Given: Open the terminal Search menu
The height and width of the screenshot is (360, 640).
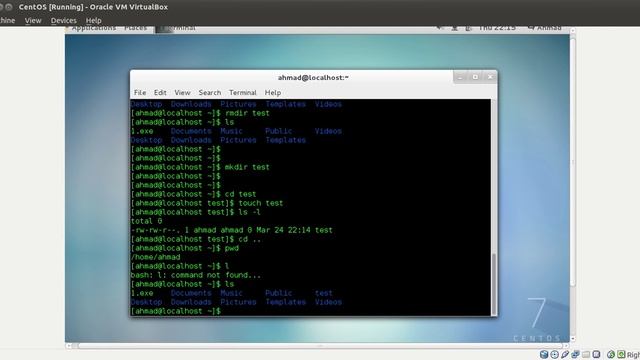Looking at the screenshot, I should (x=210, y=93).
